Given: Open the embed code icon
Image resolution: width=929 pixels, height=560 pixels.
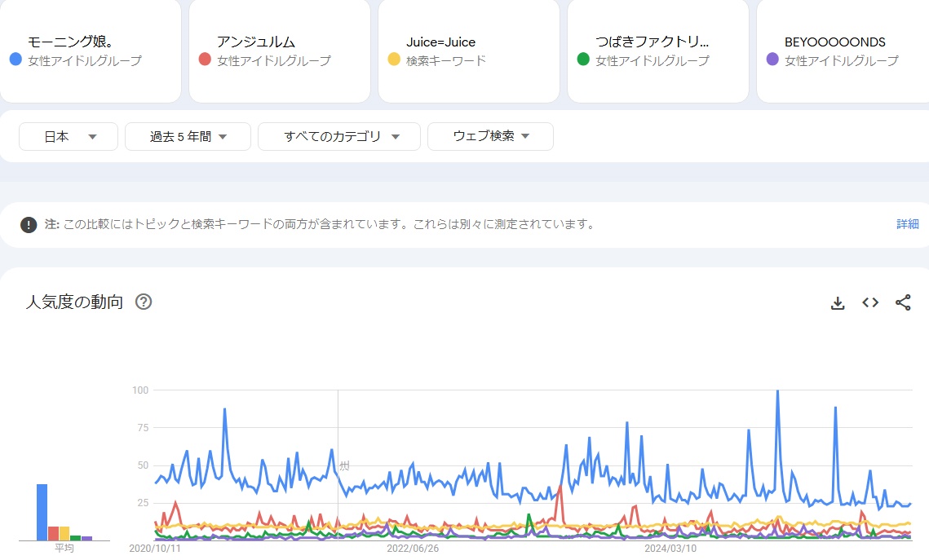Looking at the screenshot, I should coord(870,303).
